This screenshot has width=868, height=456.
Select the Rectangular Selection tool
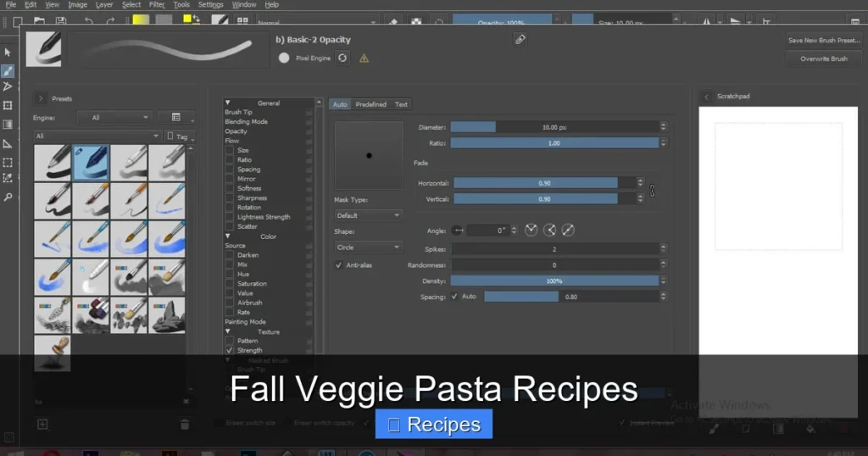click(x=8, y=163)
